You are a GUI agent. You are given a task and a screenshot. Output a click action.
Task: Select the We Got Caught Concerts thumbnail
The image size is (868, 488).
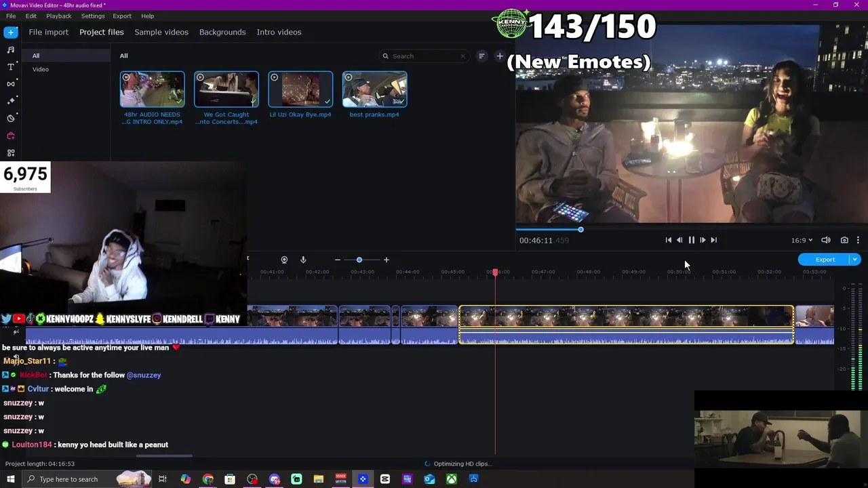point(226,89)
